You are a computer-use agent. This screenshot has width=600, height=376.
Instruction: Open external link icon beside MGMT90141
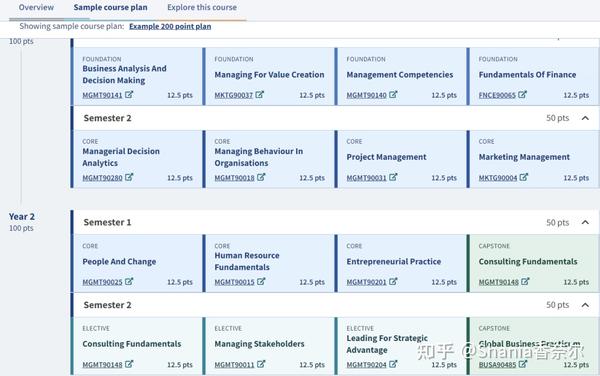pyautogui.click(x=129, y=94)
